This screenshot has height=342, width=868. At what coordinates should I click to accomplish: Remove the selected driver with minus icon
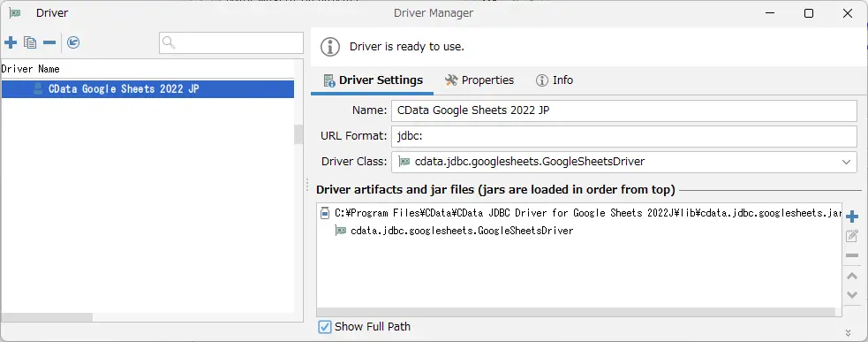pos(49,42)
